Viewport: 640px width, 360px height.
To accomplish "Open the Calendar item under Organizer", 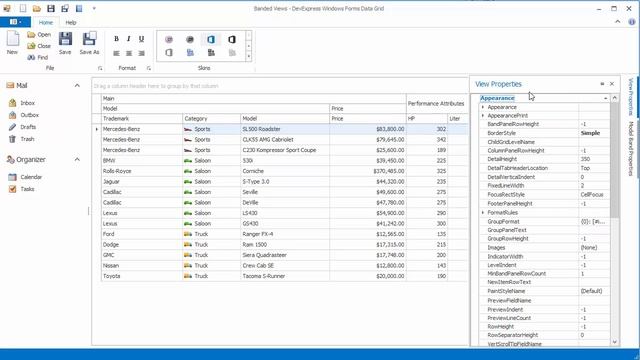I will click(x=31, y=177).
